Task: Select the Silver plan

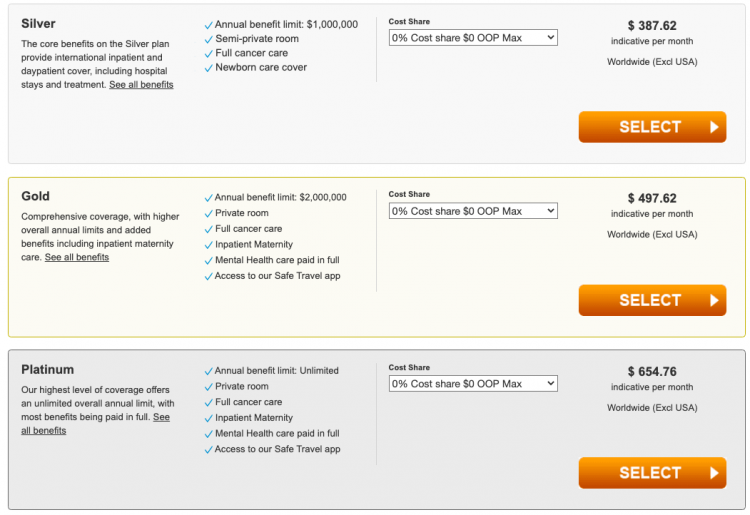Action: pos(651,127)
